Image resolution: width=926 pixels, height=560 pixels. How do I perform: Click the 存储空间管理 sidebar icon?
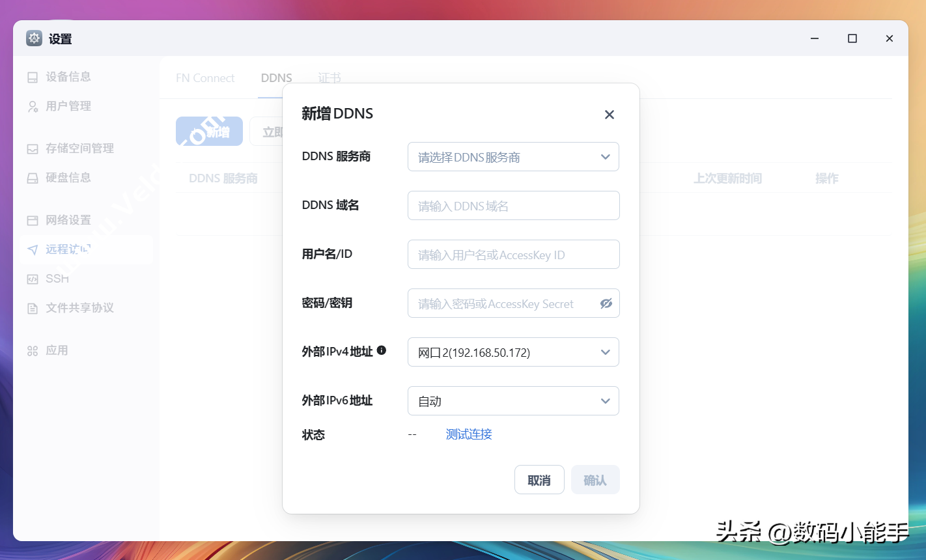(33, 149)
